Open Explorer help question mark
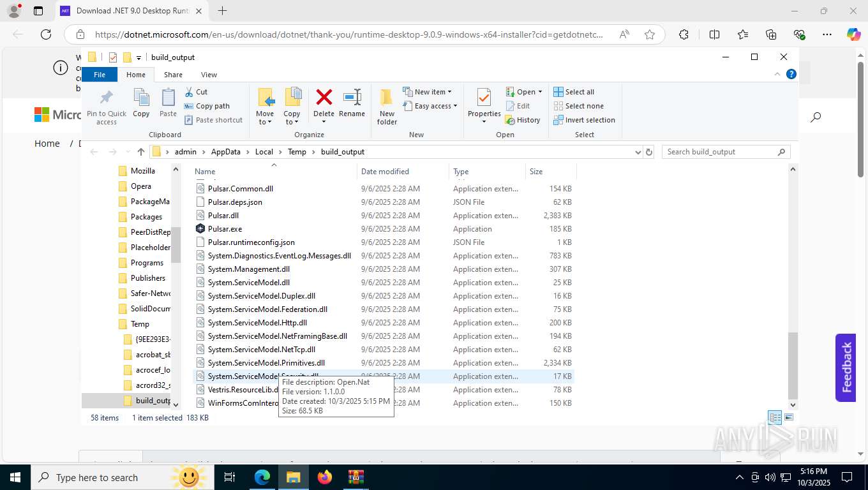Image resolution: width=868 pixels, height=490 pixels. [791, 74]
